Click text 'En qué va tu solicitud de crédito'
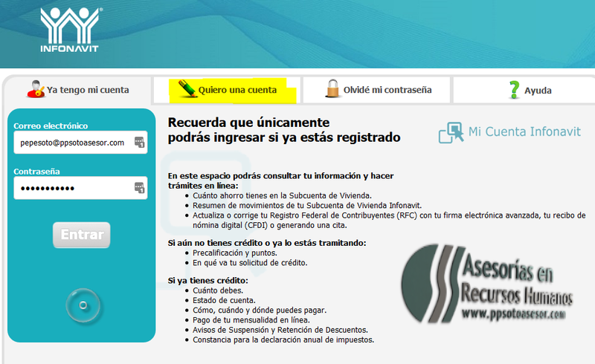This screenshot has width=595, height=364. [x=250, y=263]
